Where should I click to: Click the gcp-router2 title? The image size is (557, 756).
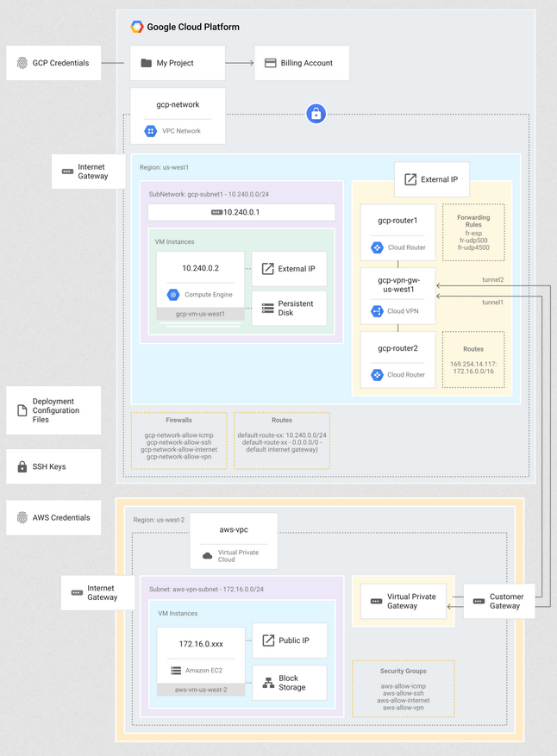[397, 348]
